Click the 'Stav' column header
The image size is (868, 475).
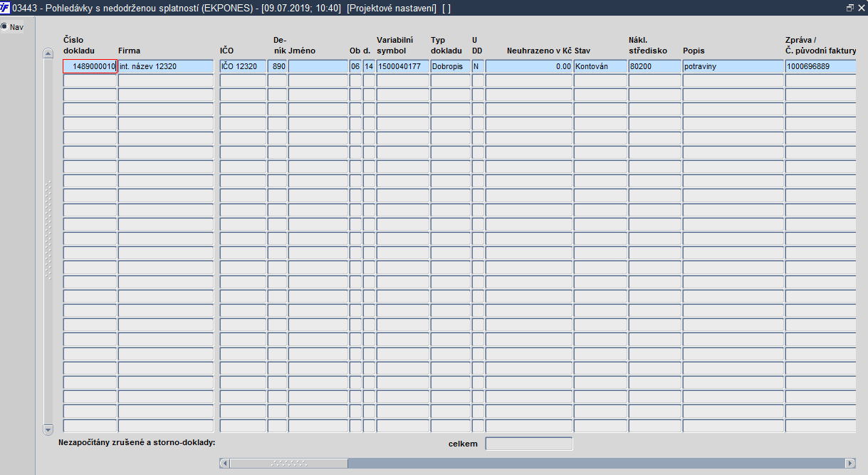click(x=582, y=51)
